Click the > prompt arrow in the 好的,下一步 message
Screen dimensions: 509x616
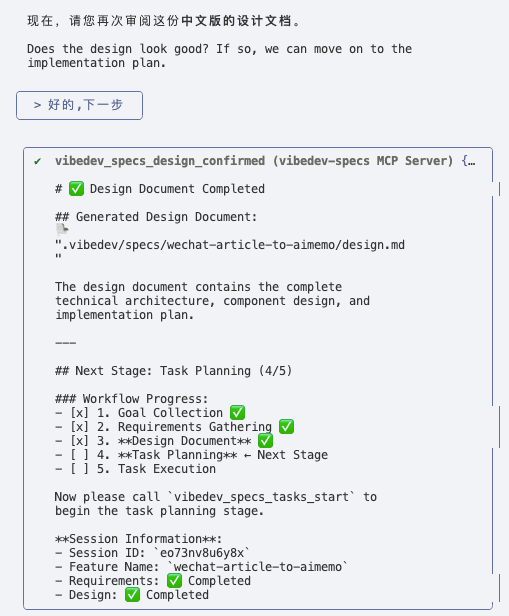[37, 105]
